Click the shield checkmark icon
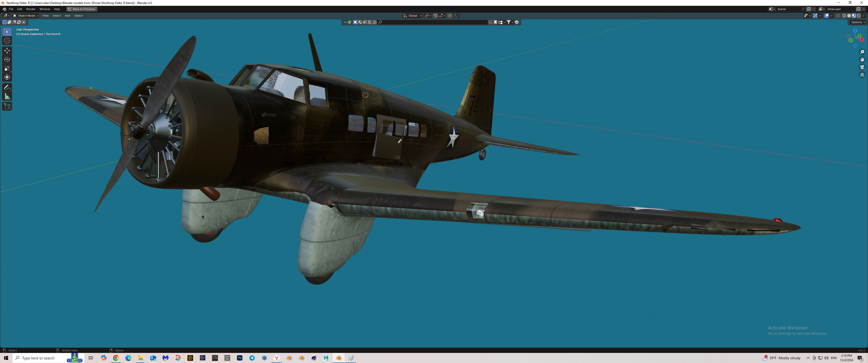This screenshot has height=363, width=868. (x=517, y=22)
